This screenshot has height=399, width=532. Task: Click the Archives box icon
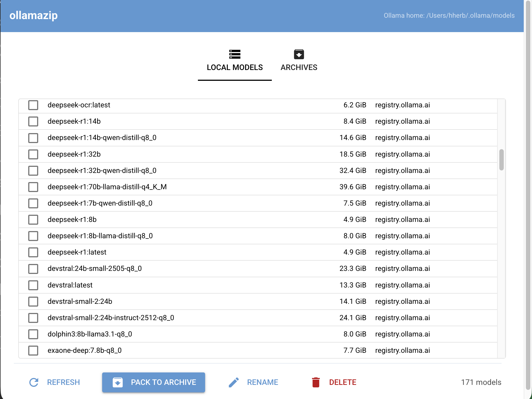[299, 54]
